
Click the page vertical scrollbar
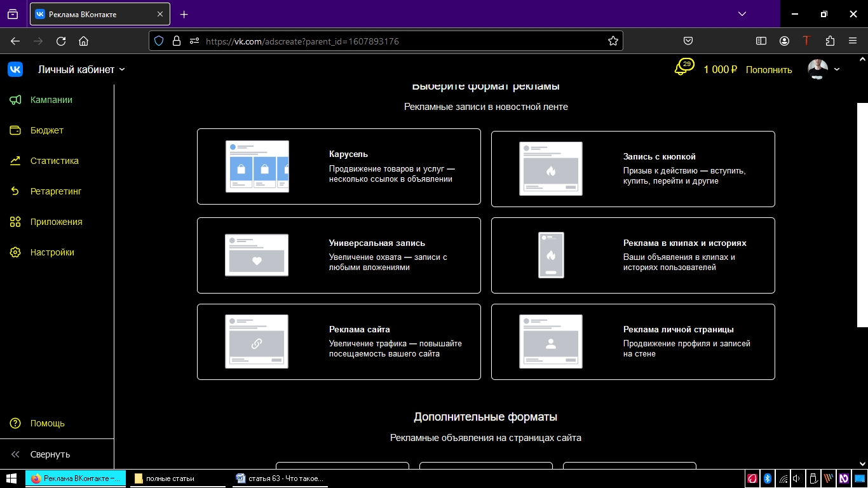pos(862,216)
